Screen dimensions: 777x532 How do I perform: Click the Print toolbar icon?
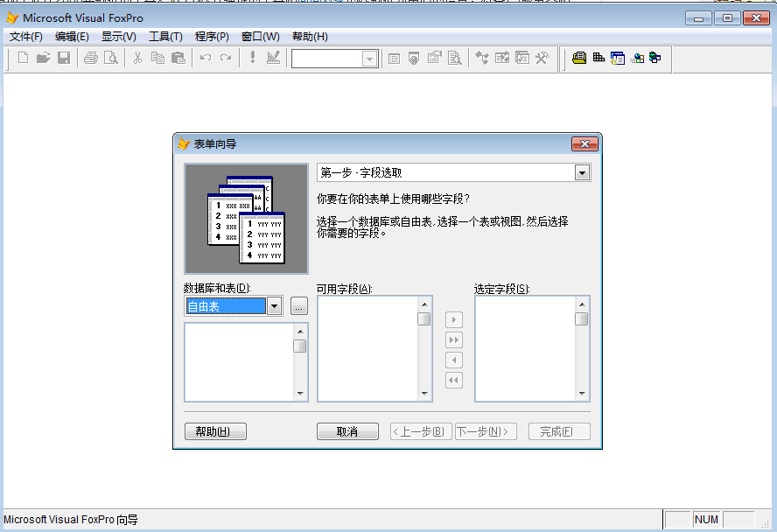91,58
